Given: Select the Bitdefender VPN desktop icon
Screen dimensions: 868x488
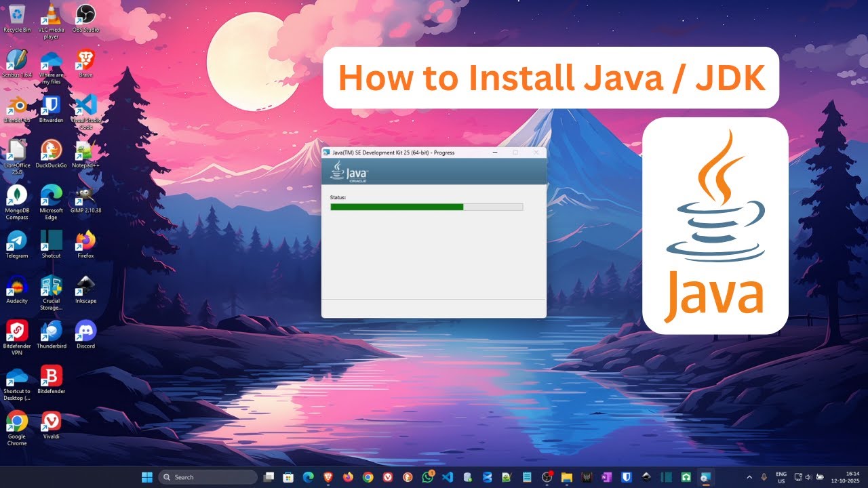Looking at the screenshot, I should (x=17, y=338).
